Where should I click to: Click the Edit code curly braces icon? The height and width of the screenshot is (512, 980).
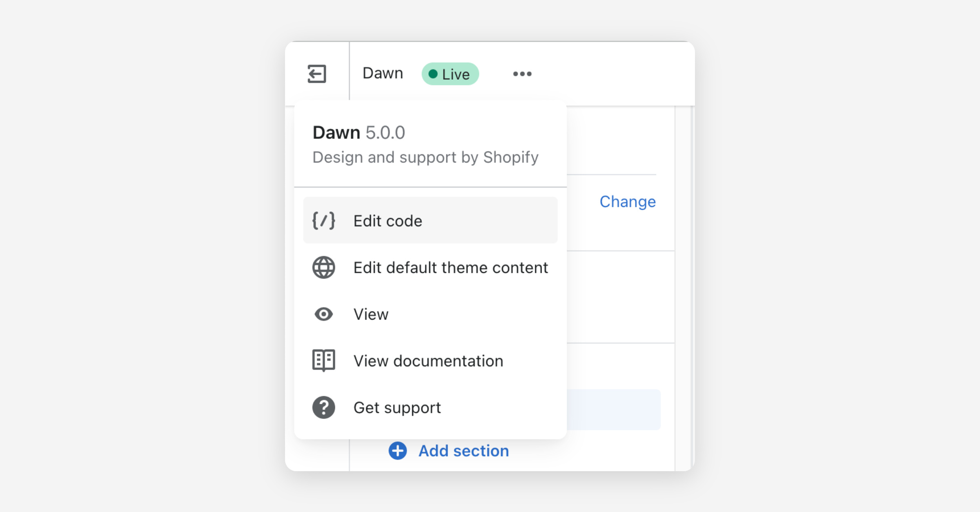(x=323, y=220)
